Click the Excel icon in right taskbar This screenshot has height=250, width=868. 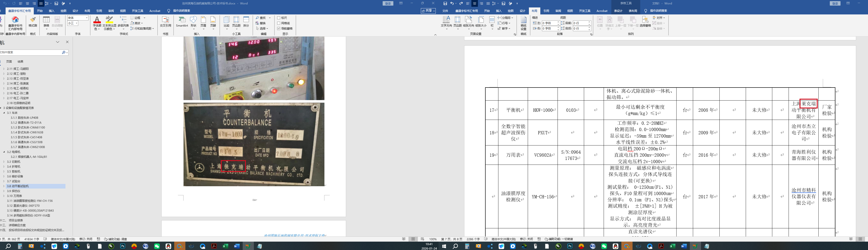673,246
